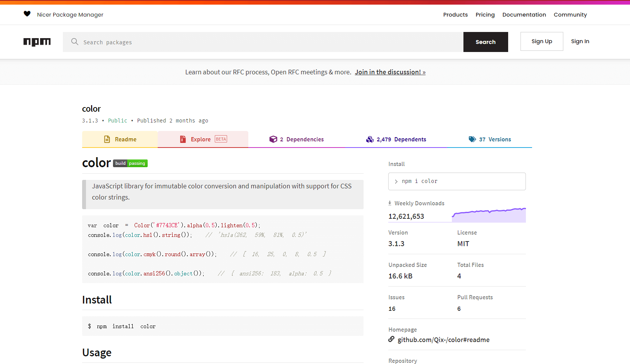This screenshot has width=630, height=364.
Task: Click the 16.6 kB unpacked size value
Action: [401, 276]
